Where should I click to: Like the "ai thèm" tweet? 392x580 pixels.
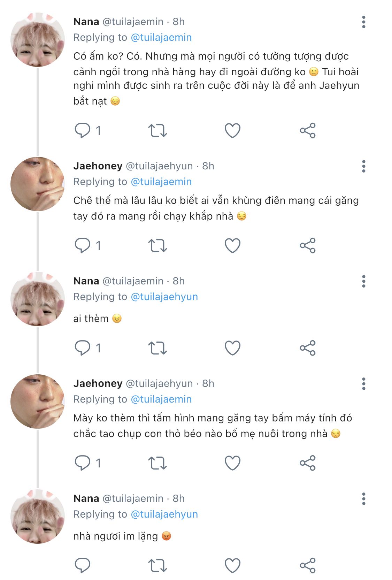click(x=232, y=348)
